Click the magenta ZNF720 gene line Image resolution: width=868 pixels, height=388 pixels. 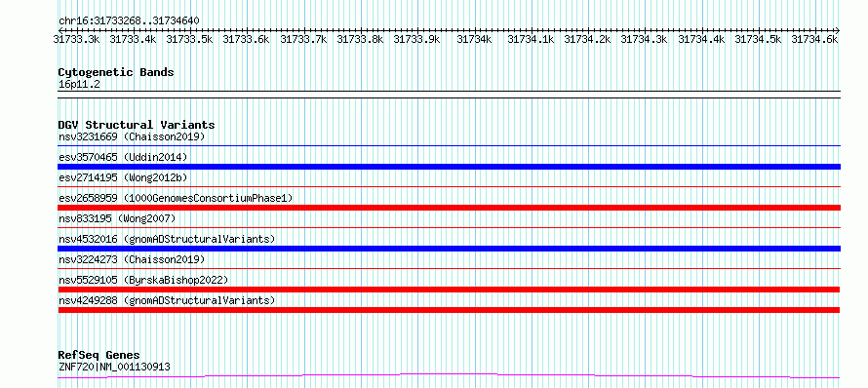tap(449, 376)
